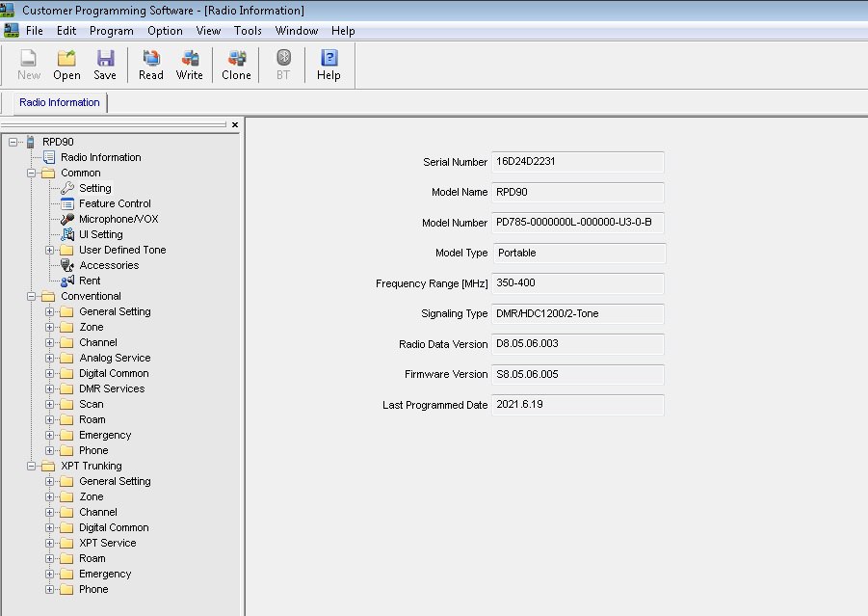Open Microphone/VOX settings in tree
Screen dimensions: 868x616
118,219
